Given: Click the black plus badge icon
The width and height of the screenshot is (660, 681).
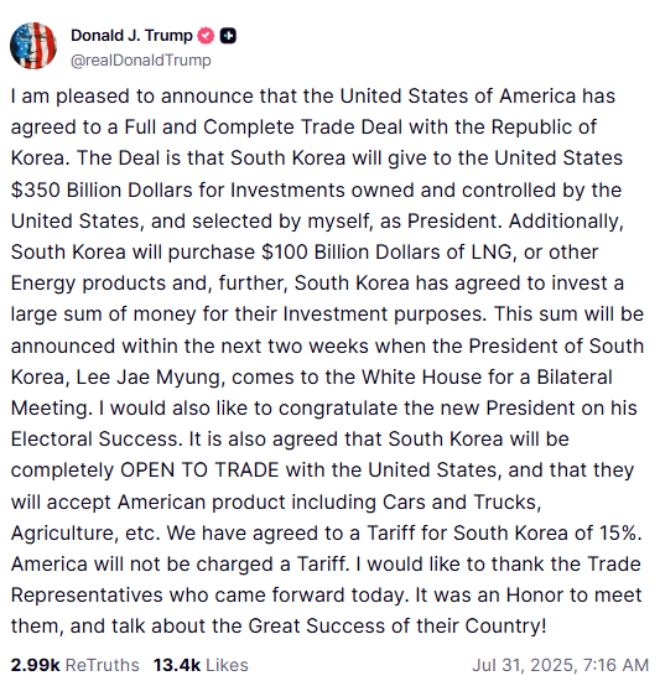Looking at the screenshot, I should pos(228,37).
